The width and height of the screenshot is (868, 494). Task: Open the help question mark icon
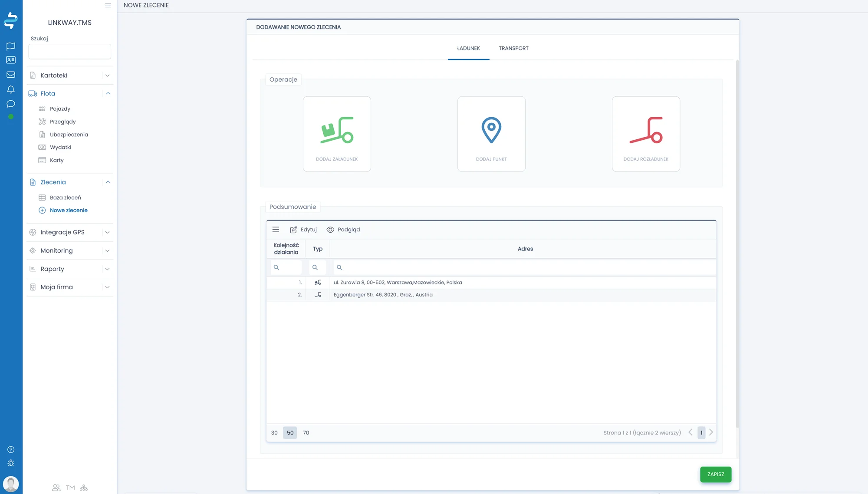click(11, 450)
